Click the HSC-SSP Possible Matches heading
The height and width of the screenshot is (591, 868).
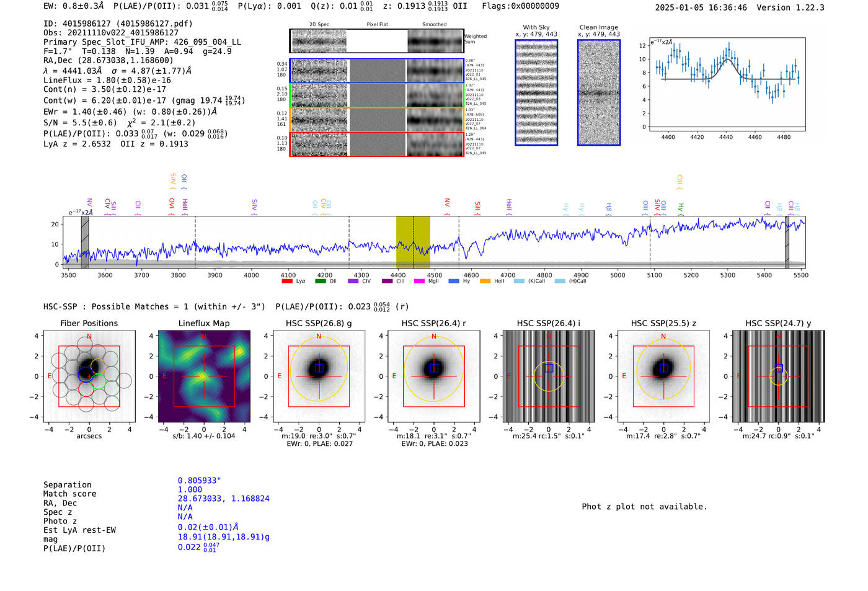click(154, 306)
